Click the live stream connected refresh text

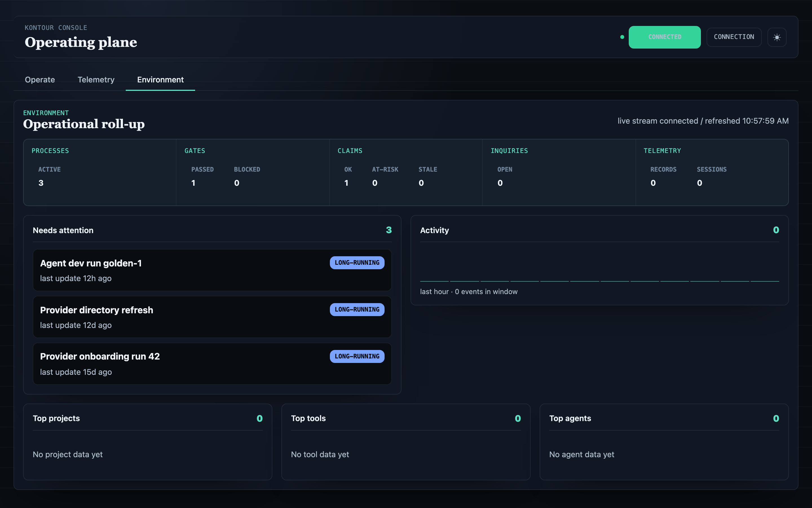(x=703, y=121)
